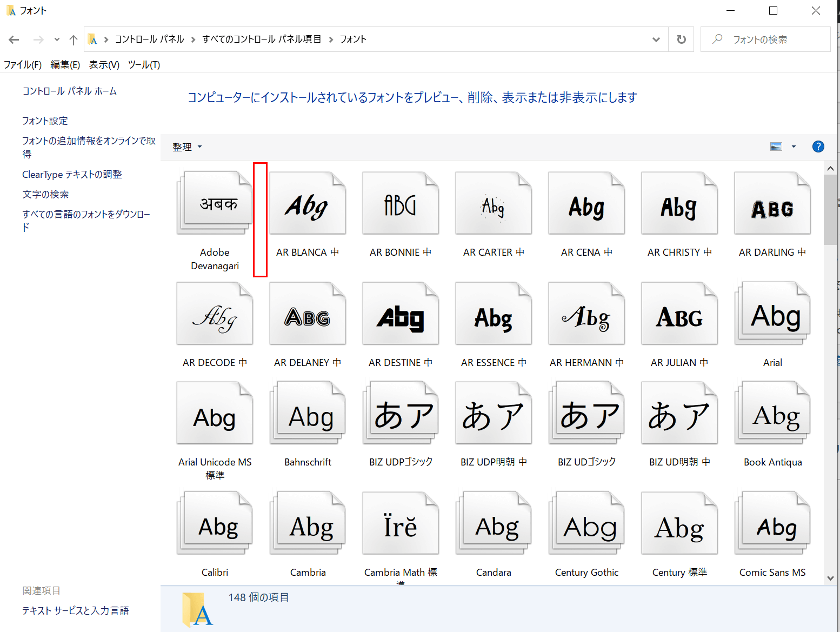840x632 pixels.
Task: Select the AR DESTINE font icon
Action: (401, 314)
